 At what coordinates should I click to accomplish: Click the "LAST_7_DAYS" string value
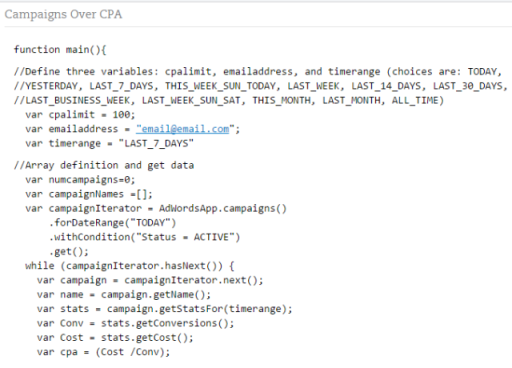156,143
